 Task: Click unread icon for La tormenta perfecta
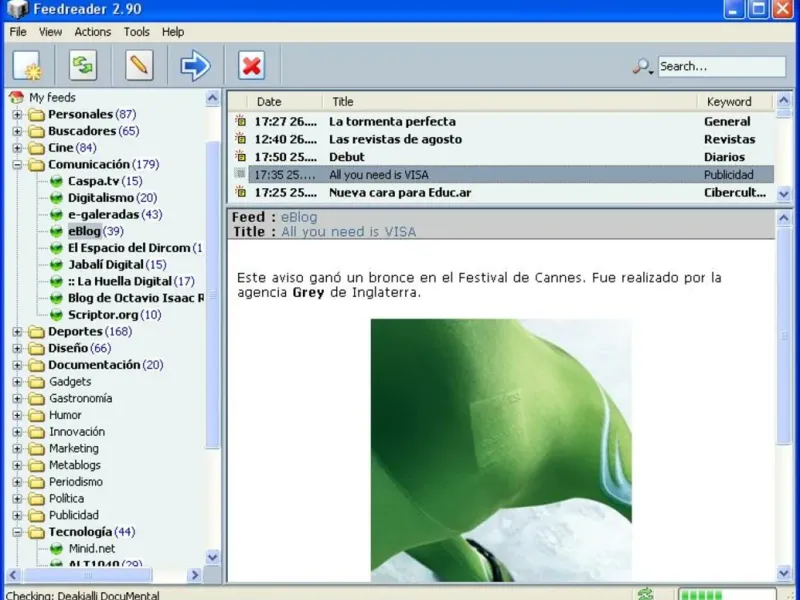click(x=240, y=121)
